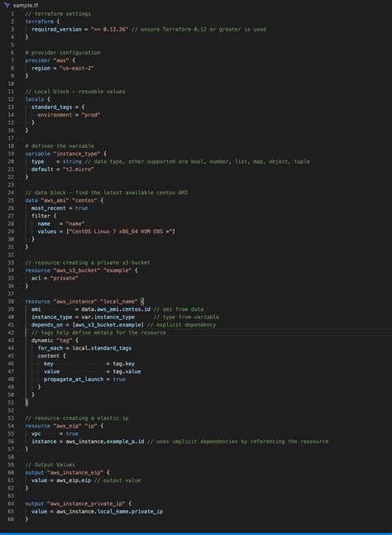Click the "// Output Values" comment
392x535 pixels.
click(50, 465)
